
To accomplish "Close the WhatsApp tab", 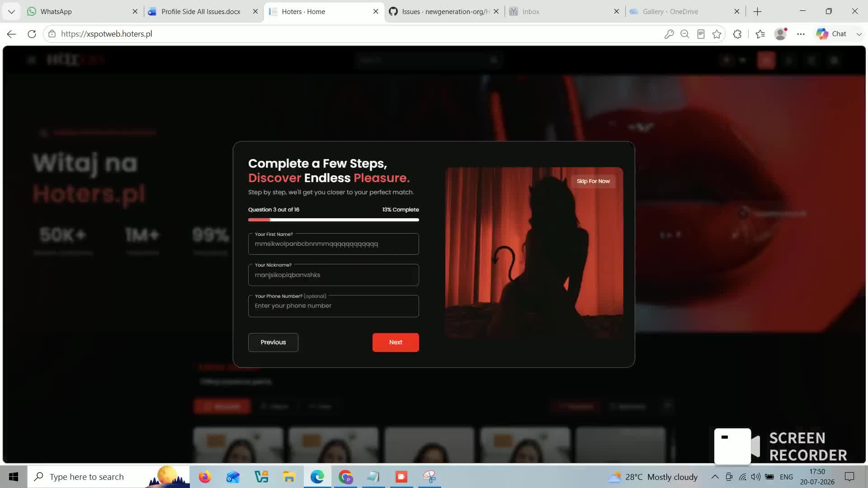I will [135, 11].
